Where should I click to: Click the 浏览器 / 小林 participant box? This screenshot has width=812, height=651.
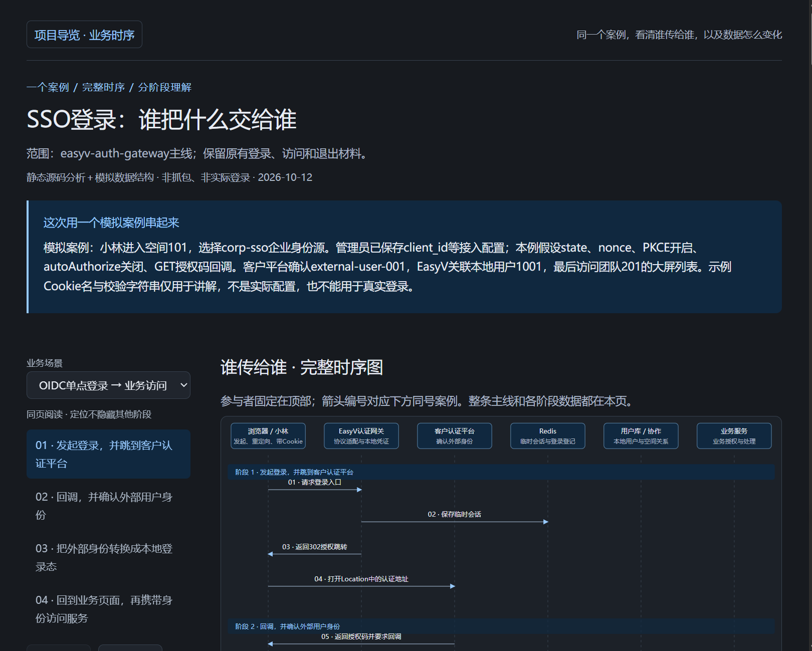(268, 436)
